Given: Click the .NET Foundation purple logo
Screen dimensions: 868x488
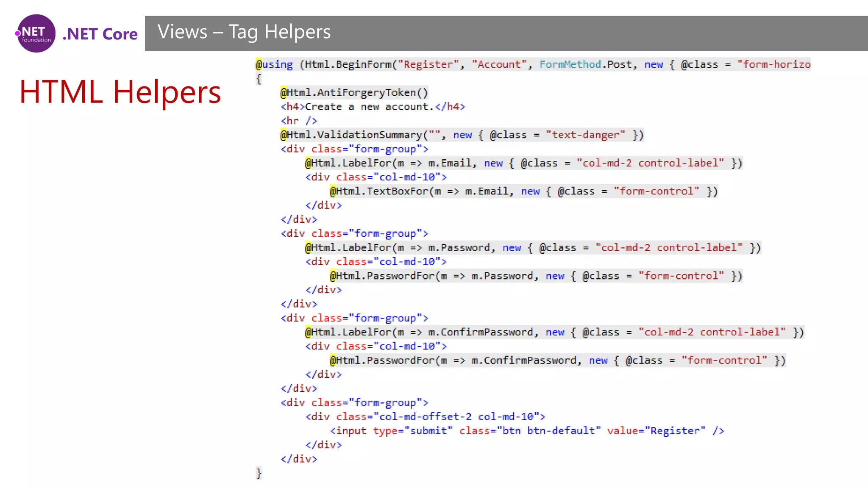Looking at the screenshot, I should click(36, 33).
